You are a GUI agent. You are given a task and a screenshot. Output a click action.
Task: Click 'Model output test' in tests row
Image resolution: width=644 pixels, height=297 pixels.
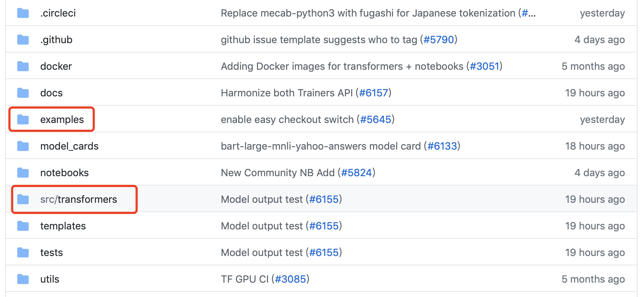click(262, 253)
